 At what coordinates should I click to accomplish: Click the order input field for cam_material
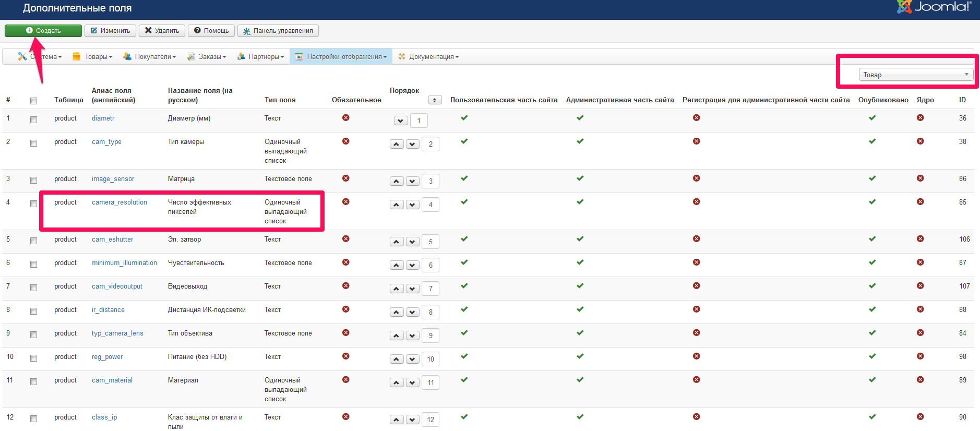[431, 382]
